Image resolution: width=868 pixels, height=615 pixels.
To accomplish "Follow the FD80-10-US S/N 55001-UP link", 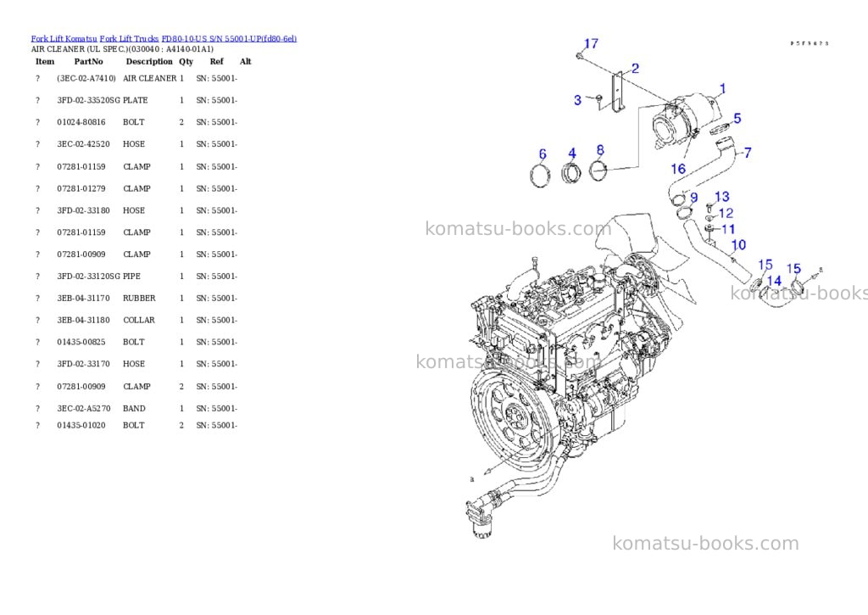I will (x=229, y=39).
